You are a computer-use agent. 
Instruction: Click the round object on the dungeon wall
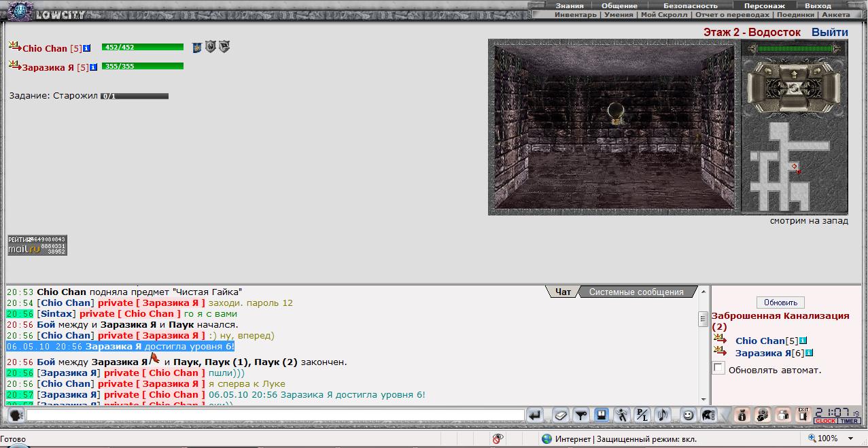click(x=617, y=113)
